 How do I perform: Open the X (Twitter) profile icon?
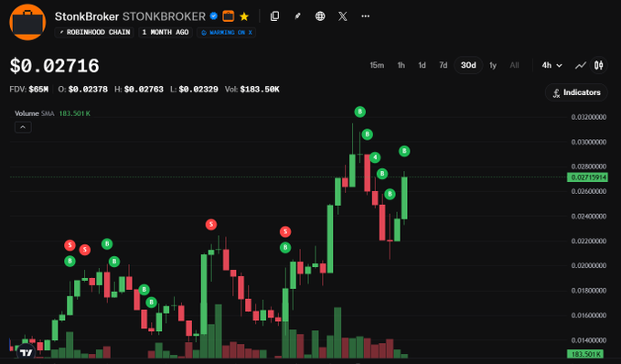343,16
